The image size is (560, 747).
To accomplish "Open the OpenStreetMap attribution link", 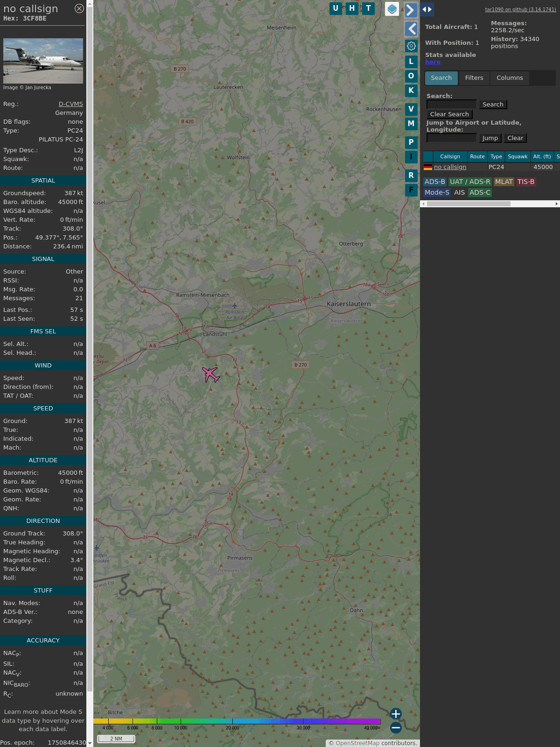I will [x=357, y=743].
